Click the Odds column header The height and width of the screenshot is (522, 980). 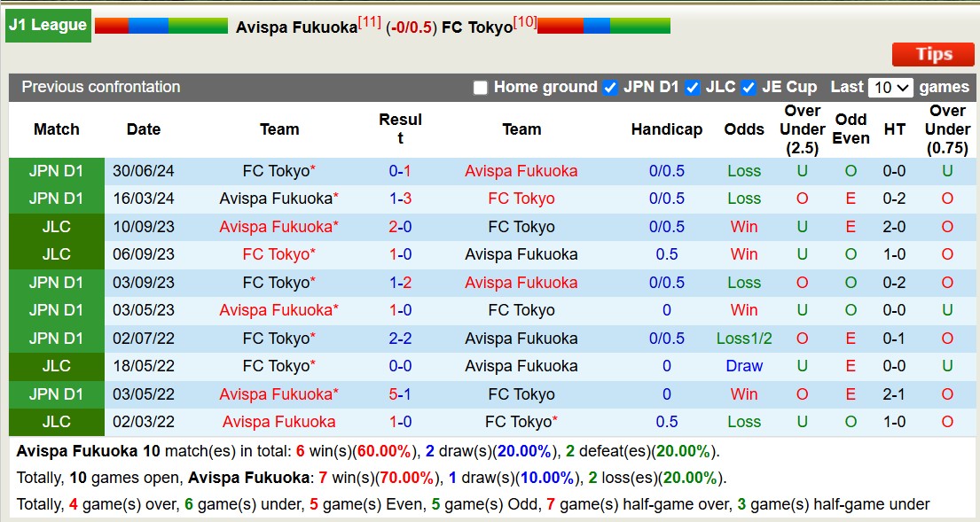[744, 129]
